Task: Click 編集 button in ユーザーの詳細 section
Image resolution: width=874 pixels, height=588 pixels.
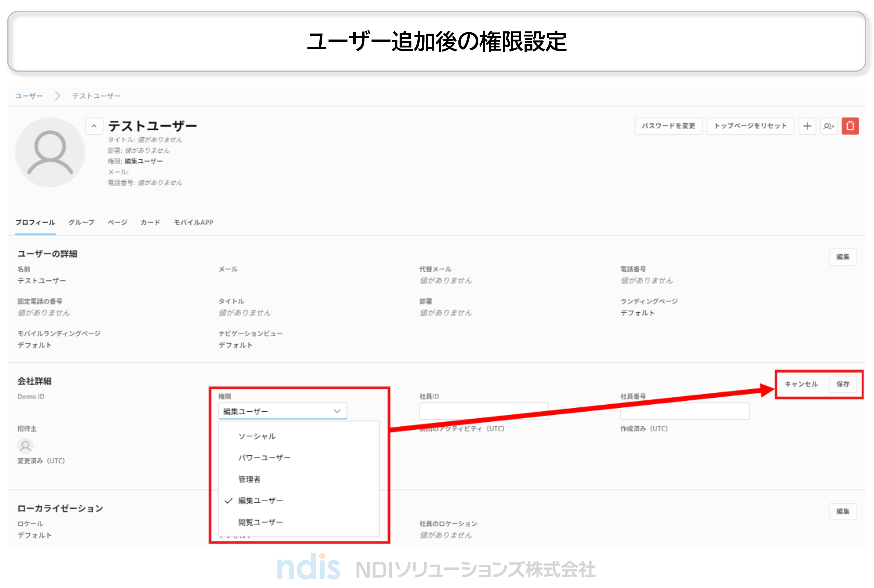Action: click(843, 257)
